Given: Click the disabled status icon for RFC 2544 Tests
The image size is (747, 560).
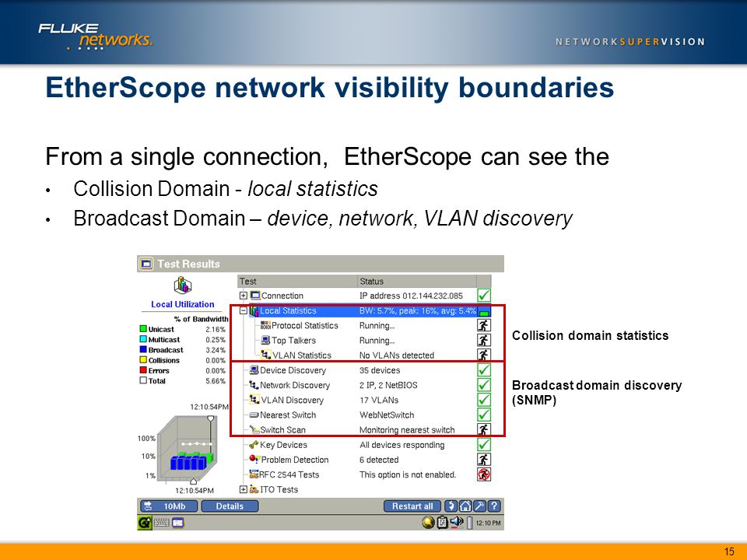Looking at the screenshot, I should (x=483, y=474).
